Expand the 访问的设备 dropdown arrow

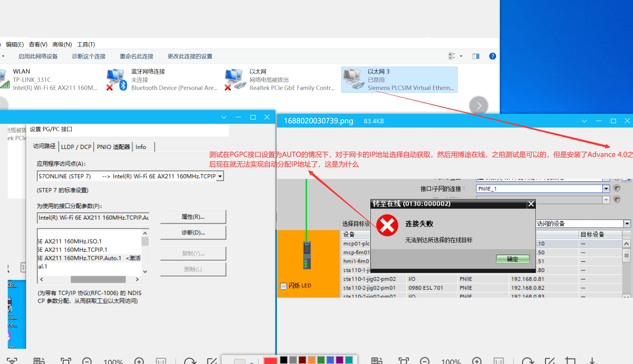(x=627, y=224)
